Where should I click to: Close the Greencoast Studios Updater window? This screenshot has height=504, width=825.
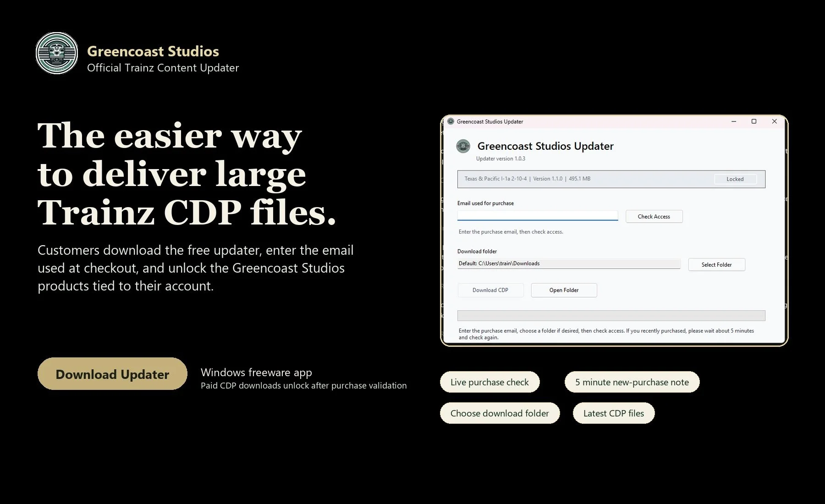[x=775, y=121]
